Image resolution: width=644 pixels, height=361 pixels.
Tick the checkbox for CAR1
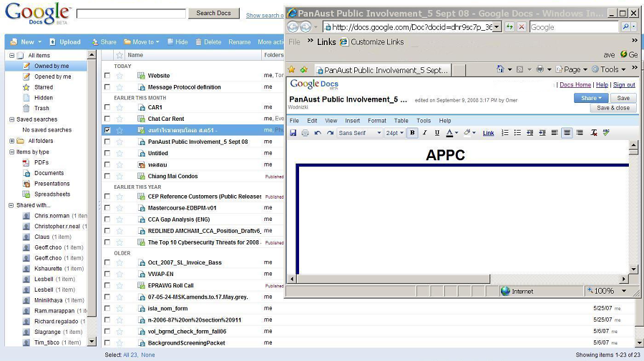(107, 107)
